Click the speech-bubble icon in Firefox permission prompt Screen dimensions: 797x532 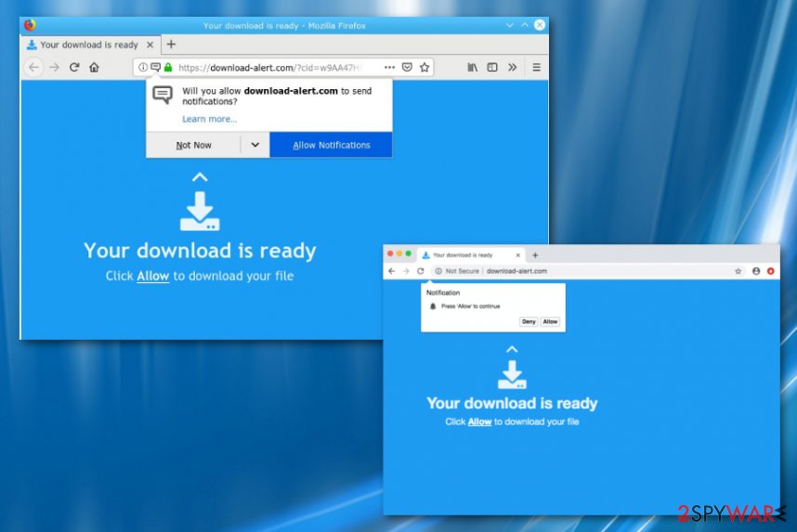coord(163,95)
